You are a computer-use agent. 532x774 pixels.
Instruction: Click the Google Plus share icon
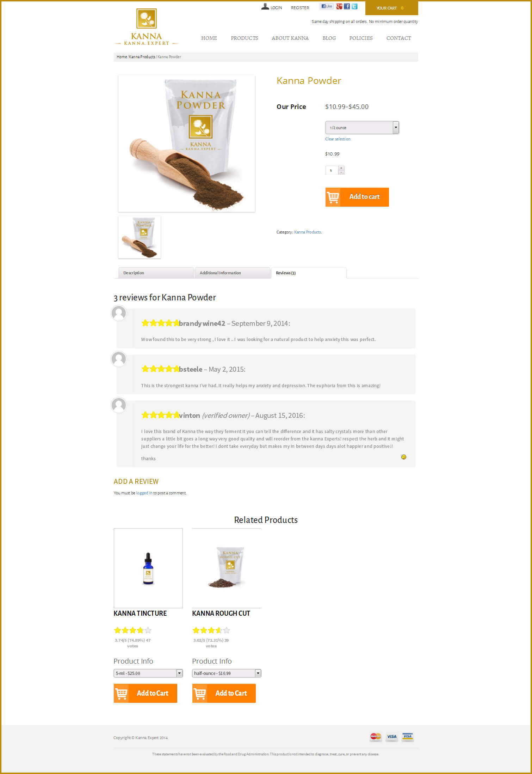[339, 6]
